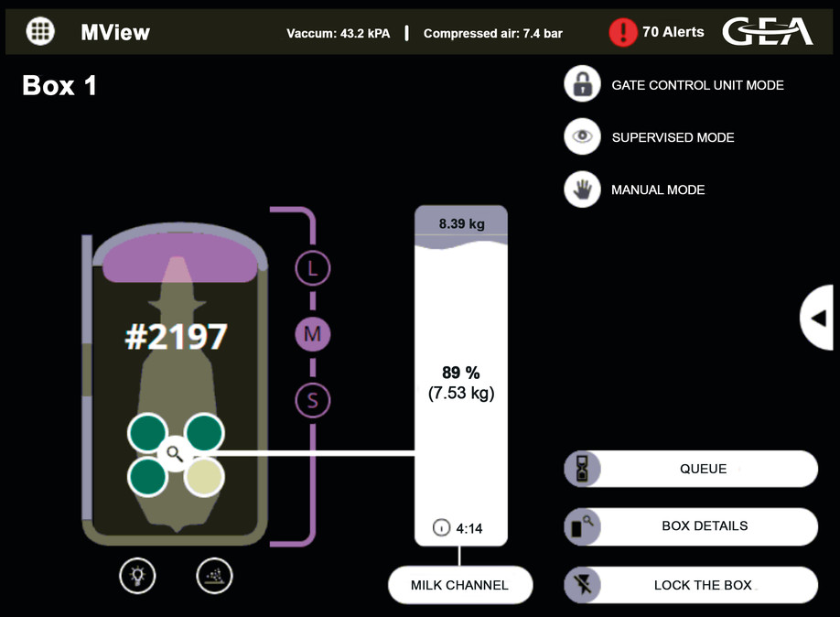Select size M radio button

pyautogui.click(x=312, y=334)
